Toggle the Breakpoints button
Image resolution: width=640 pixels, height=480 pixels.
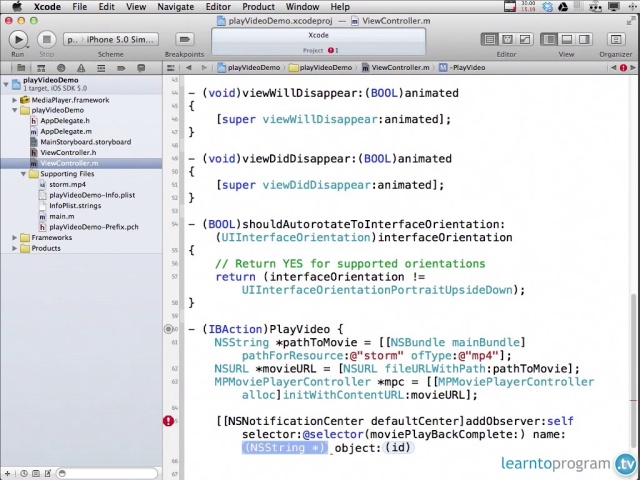[x=184, y=40]
